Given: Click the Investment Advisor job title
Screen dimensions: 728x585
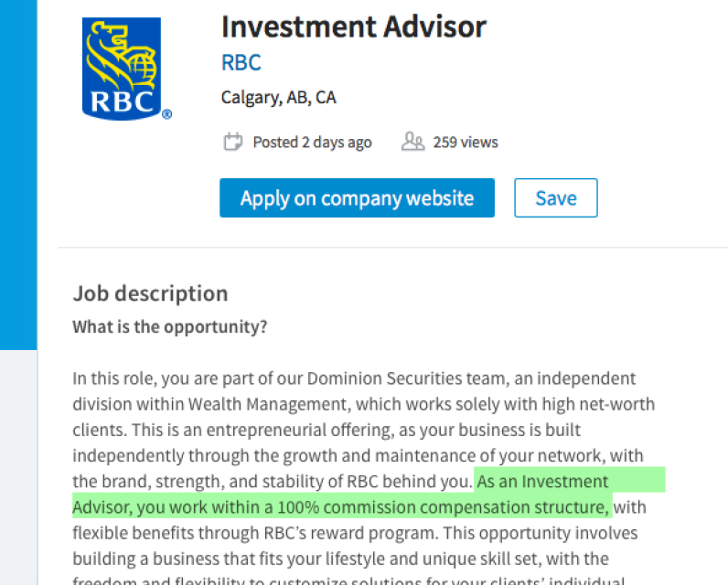Looking at the screenshot, I should 354,27.
